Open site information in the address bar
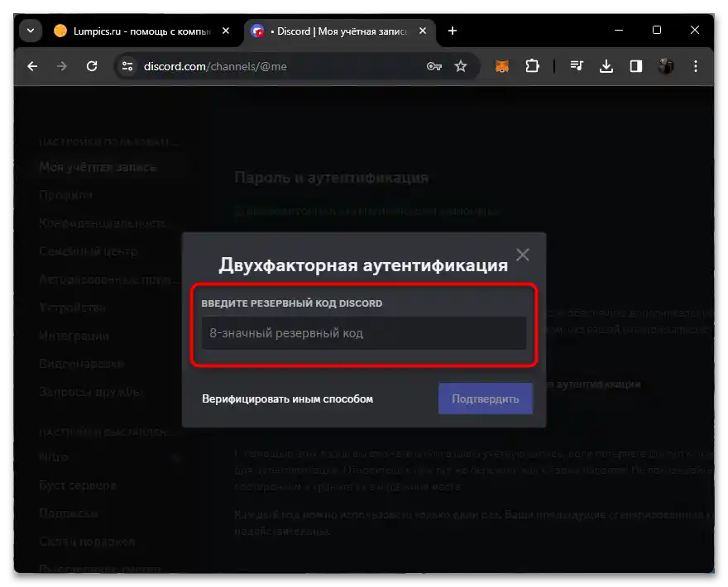This screenshot has height=587, width=728. tap(127, 67)
